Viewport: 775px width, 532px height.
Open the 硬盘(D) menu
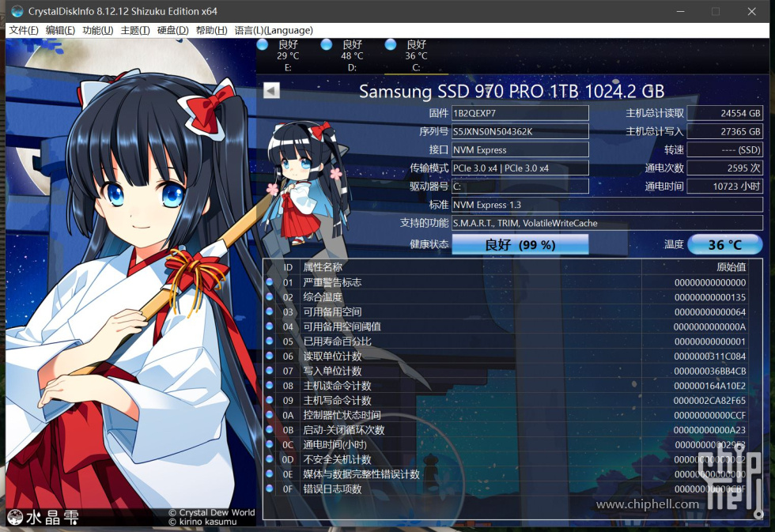tap(172, 30)
